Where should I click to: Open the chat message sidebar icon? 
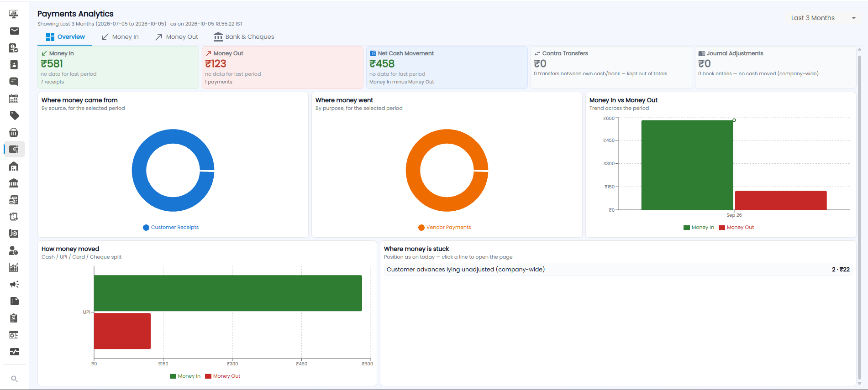[14, 82]
